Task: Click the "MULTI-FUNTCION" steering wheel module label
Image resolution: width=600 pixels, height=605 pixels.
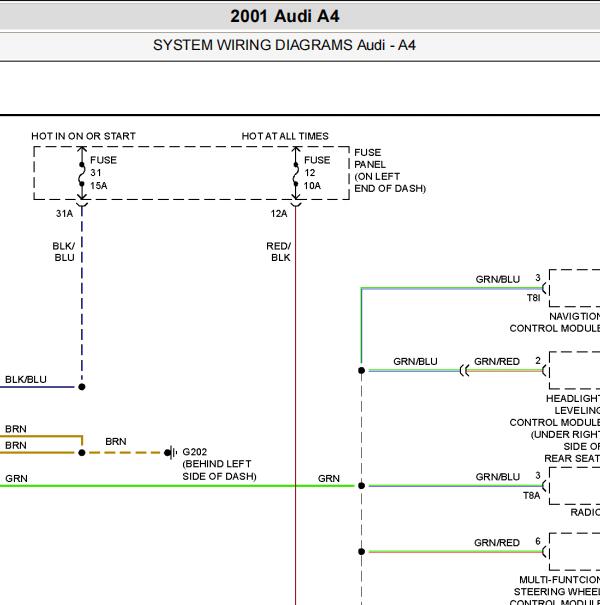Action: (x=559, y=580)
